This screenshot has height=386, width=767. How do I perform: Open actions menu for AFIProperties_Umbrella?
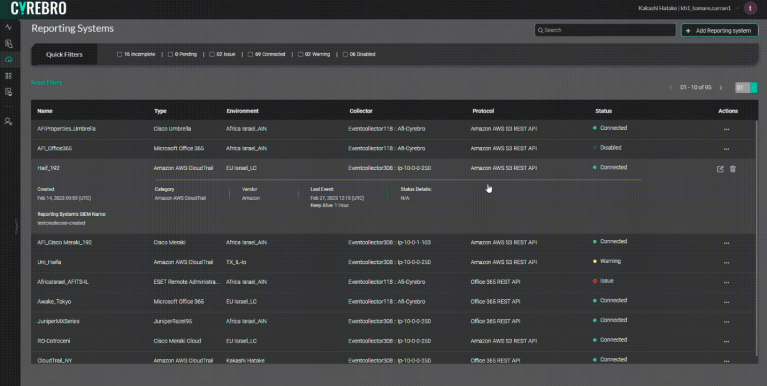(x=726, y=130)
